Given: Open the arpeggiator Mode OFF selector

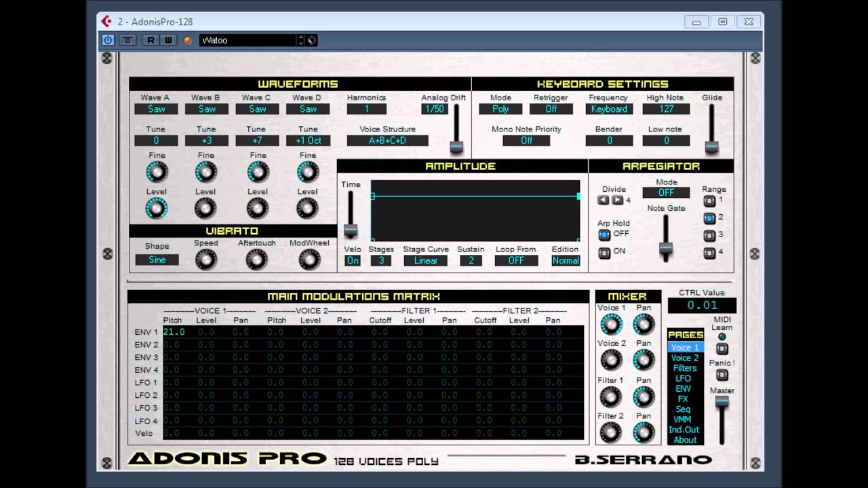Looking at the screenshot, I should click(x=666, y=192).
